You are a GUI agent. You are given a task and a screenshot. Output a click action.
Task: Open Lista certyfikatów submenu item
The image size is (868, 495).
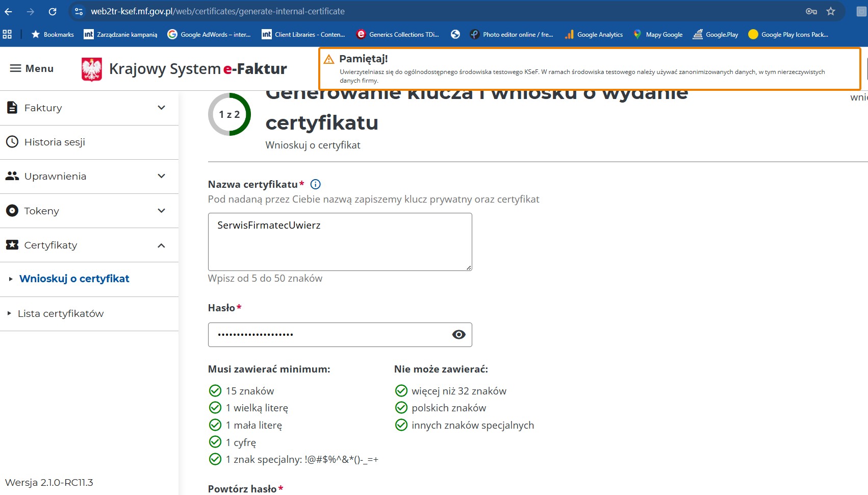click(61, 313)
